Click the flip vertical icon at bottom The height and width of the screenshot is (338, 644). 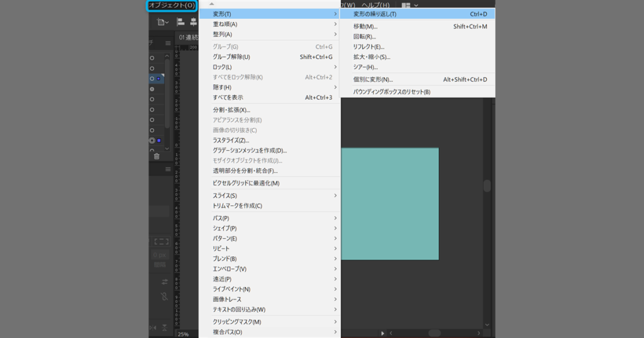coord(165,328)
